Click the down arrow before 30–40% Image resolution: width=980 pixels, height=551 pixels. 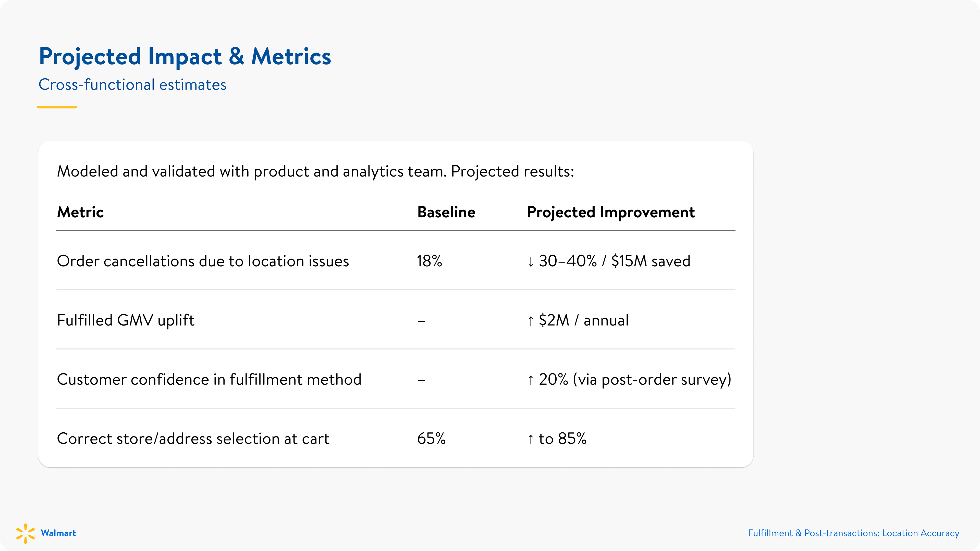pos(530,262)
